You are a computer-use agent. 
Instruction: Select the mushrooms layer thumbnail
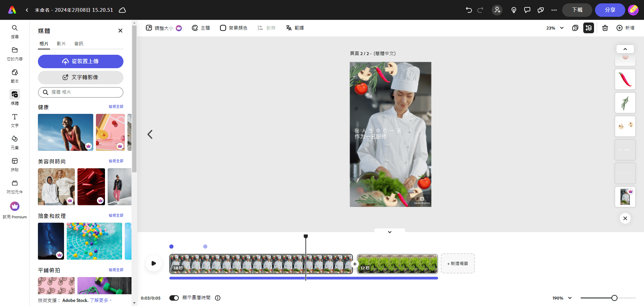tap(625, 126)
